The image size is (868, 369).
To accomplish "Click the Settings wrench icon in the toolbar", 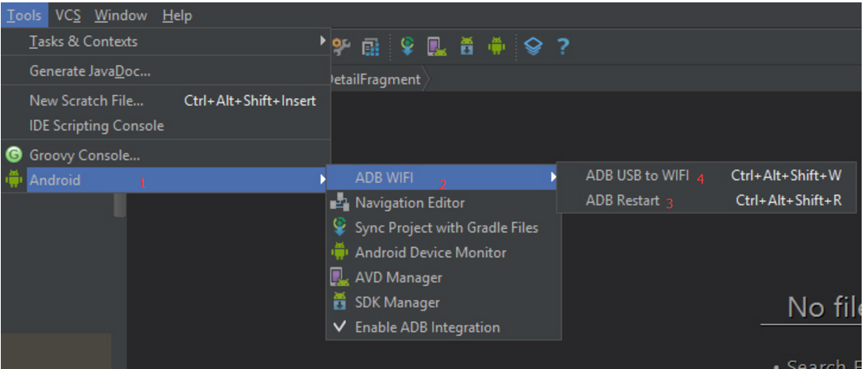I will click(342, 47).
